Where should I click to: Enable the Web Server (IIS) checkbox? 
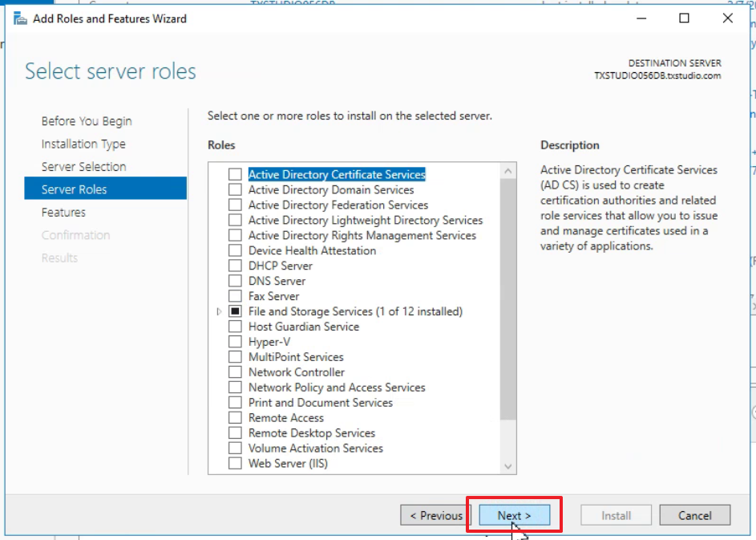coord(235,463)
